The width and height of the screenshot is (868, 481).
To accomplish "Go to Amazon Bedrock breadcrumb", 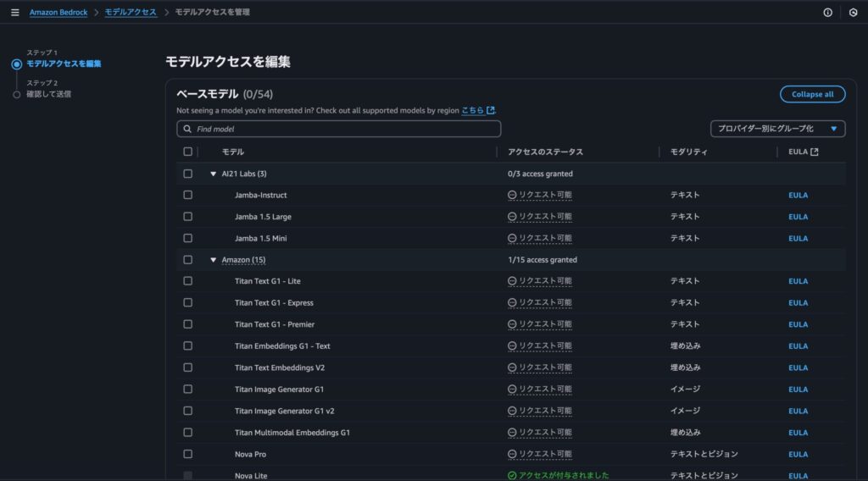I will pos(58,12).
